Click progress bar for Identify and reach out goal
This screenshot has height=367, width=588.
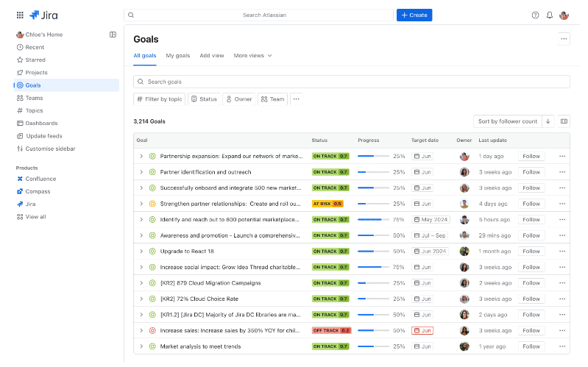tap(374, 220)
